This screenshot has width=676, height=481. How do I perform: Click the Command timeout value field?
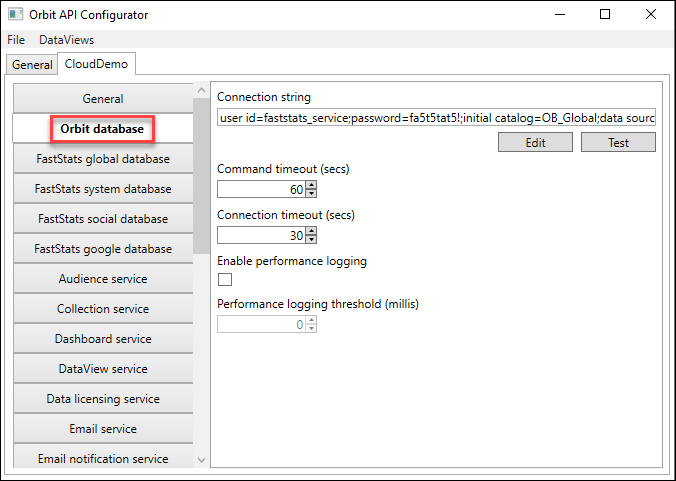[262, 189]
